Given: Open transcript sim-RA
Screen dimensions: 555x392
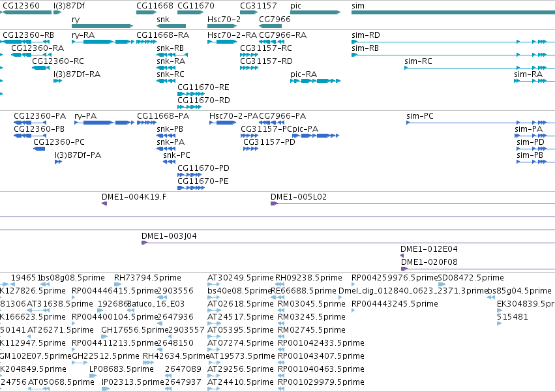Looking at the screenshot, I should (x=528, y=74).
